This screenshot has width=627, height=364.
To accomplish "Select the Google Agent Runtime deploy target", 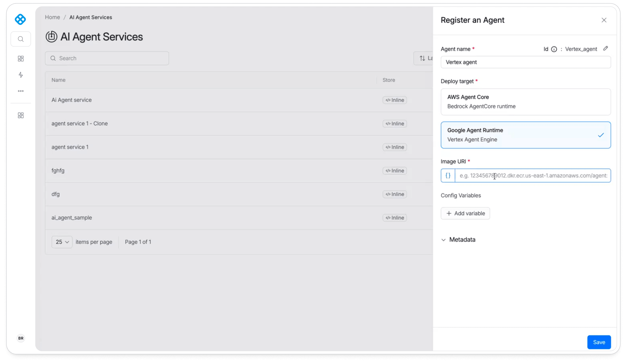I will point(526,135).
